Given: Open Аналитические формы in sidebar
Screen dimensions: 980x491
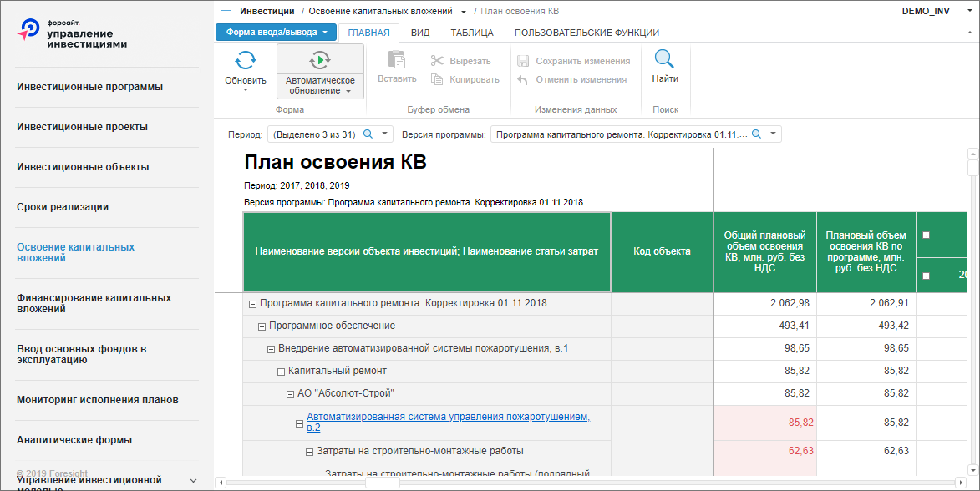Looking at the screenshot, I should point(74,440).
